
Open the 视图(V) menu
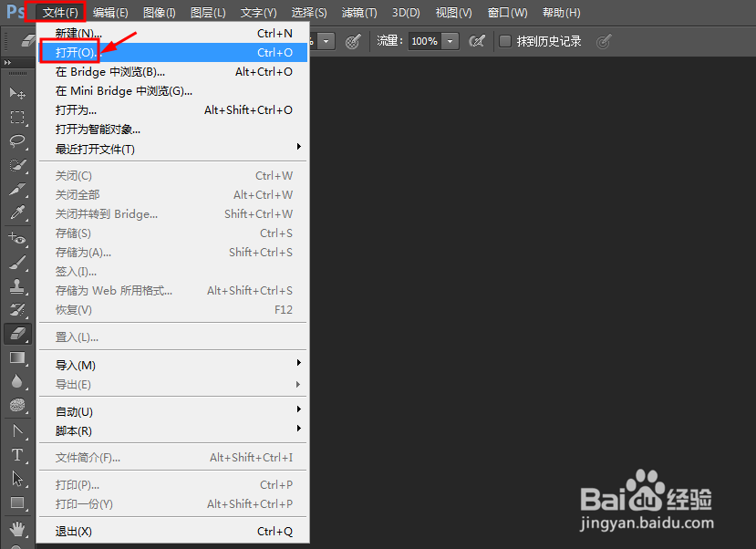pos(454,13)
